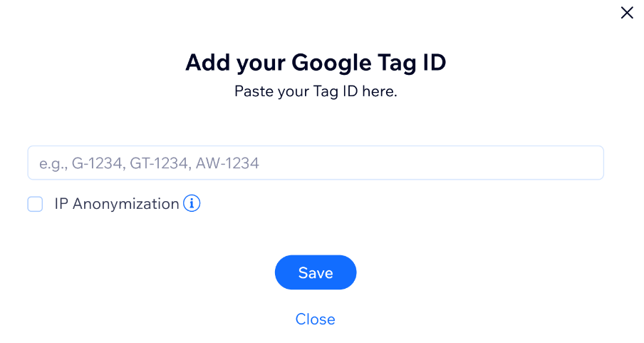The width and height of the screenshot is (644, 343).
Task: Close the dialog with the X icon
Action: (627, 13)
